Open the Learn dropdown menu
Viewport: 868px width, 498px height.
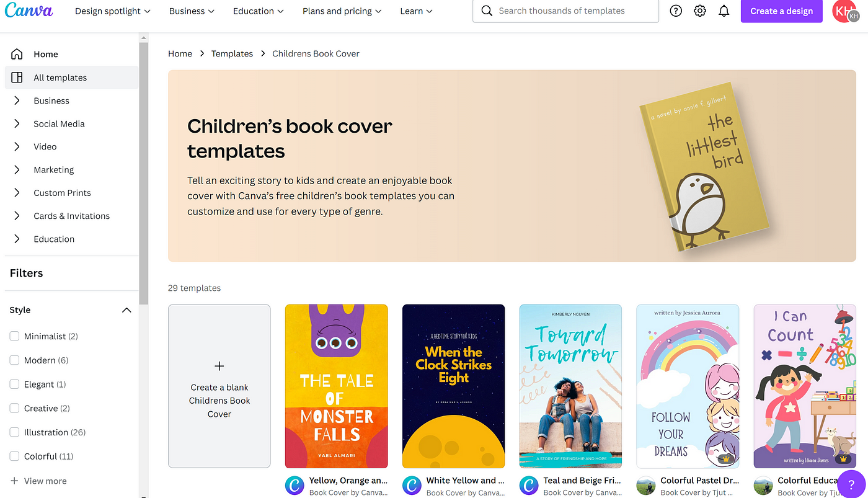pyautogui.click(x=416, y=11)
